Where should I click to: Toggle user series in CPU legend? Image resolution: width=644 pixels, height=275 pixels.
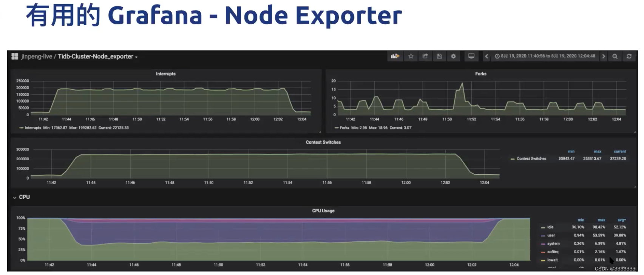551,235
